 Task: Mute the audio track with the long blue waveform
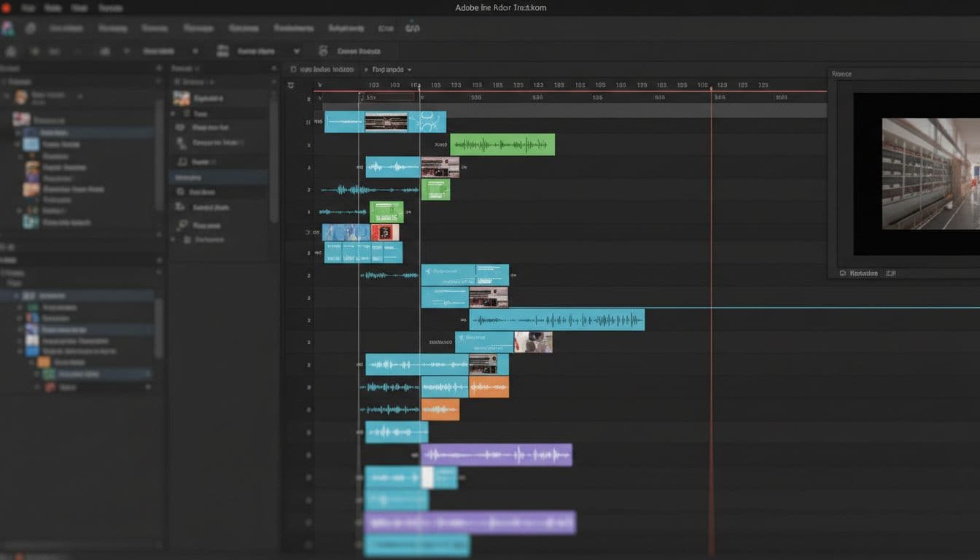(308, 319)
